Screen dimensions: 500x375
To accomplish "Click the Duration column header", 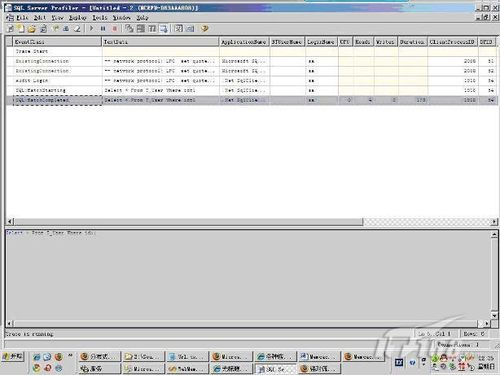I will [x=412, y=42].
